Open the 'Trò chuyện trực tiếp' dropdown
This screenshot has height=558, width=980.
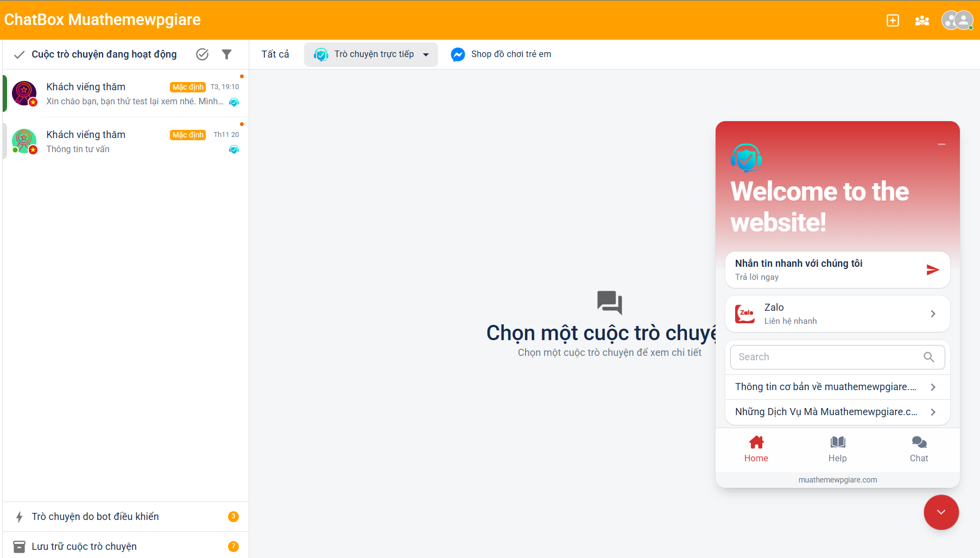[371, 54]
